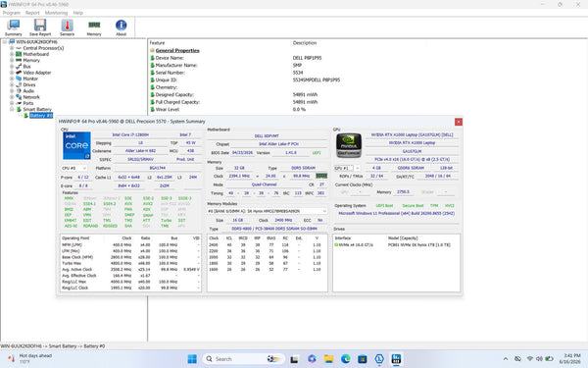
Task: Click the General Properties heading
Action: click(x=177, y=50)
